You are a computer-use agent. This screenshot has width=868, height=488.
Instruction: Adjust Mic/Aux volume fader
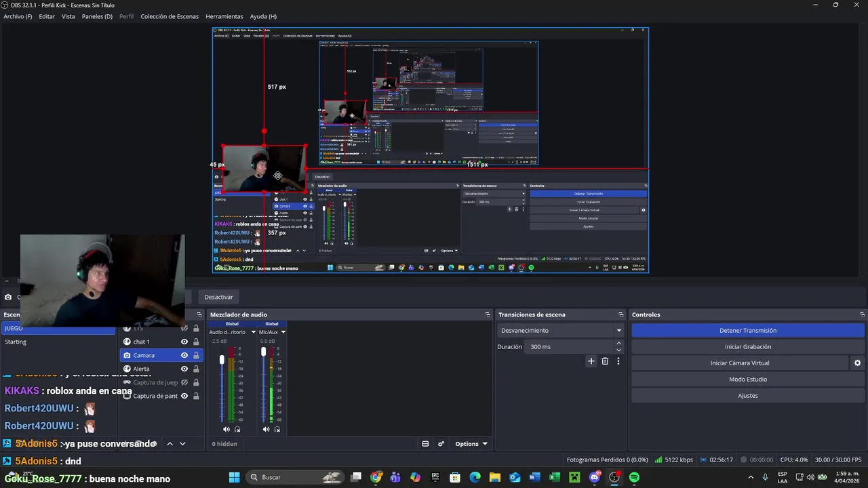pos(263,351)
